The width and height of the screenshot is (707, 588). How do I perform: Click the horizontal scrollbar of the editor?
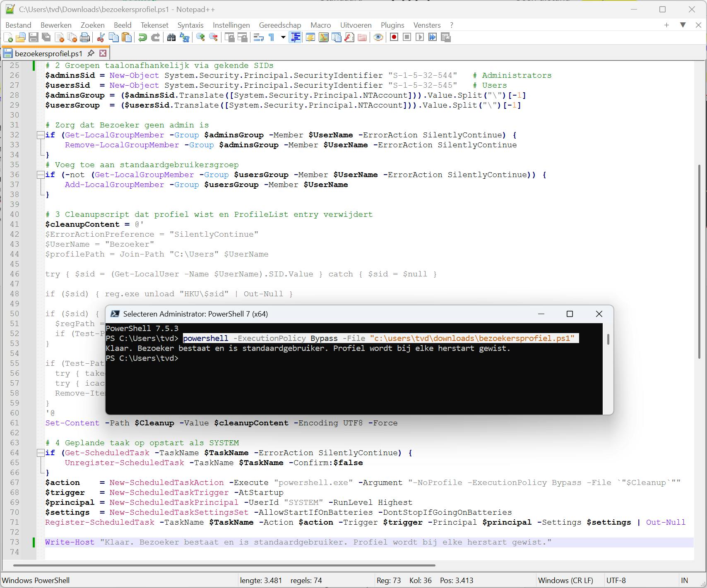click(x=224, y=565)
